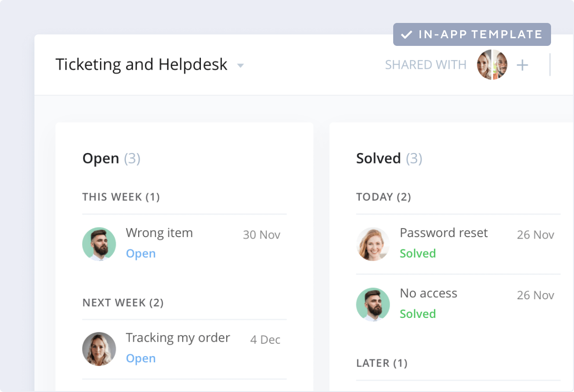
Task: Collapse the NEXT WEEK (2) group header
Action: [x=123, y=303]
